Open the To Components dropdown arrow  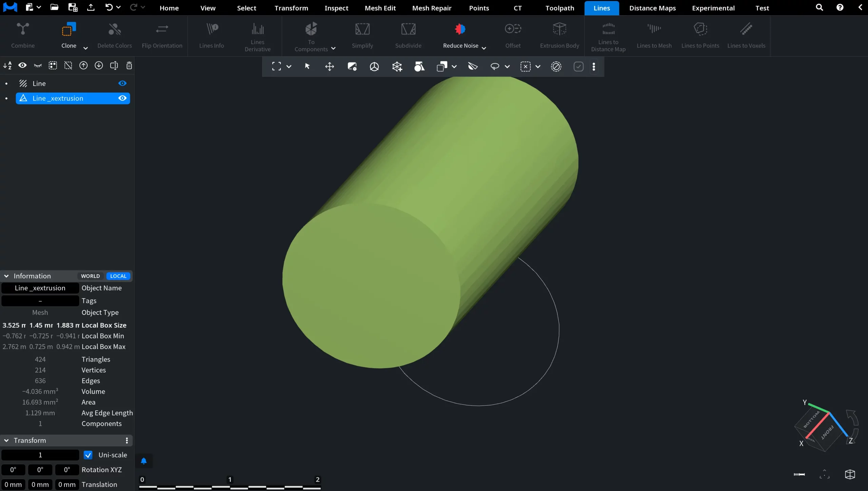[333, 48]
